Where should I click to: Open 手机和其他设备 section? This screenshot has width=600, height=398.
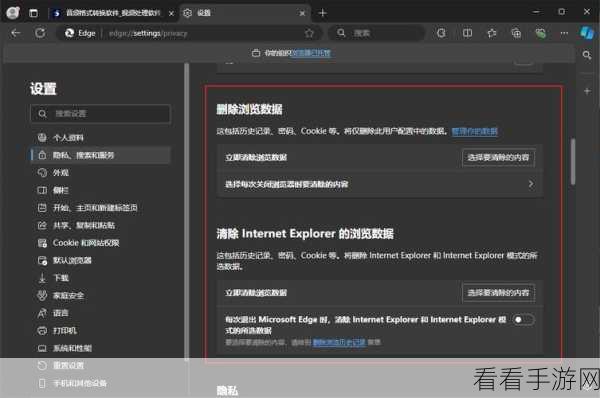(x=100, y=383)
